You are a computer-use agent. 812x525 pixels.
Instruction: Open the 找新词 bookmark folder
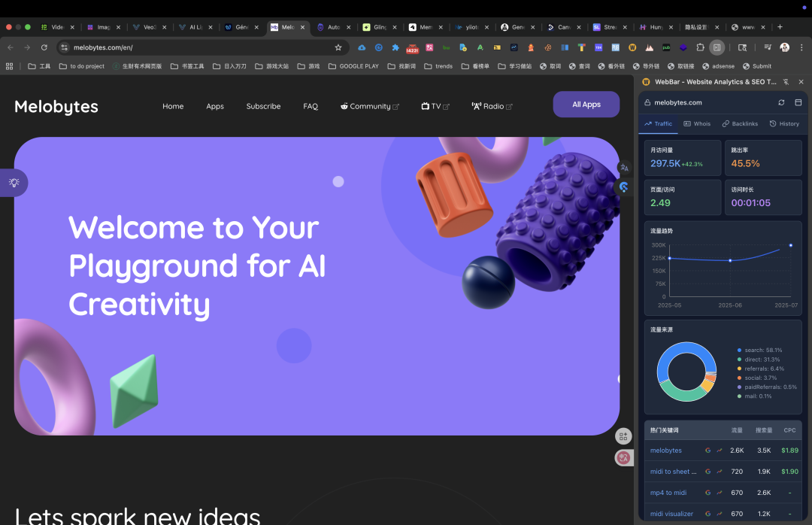401,66
